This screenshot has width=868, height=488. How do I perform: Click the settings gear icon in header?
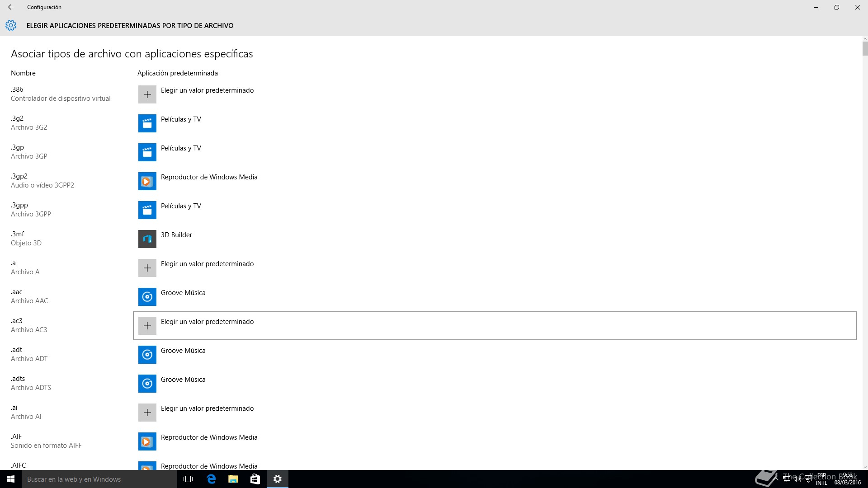(11, 25)
